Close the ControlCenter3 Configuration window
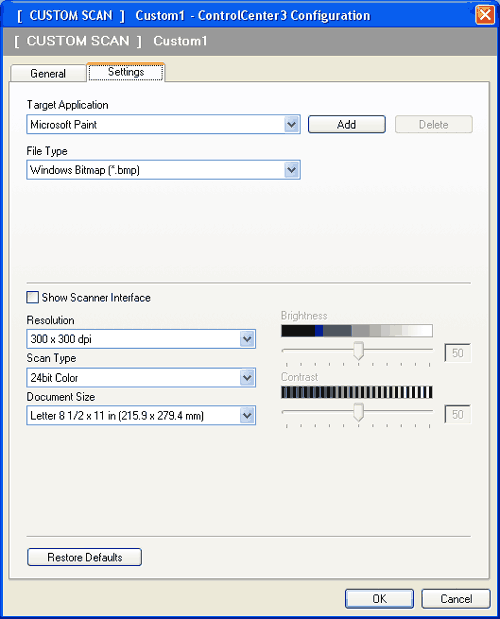 [485, 15]
